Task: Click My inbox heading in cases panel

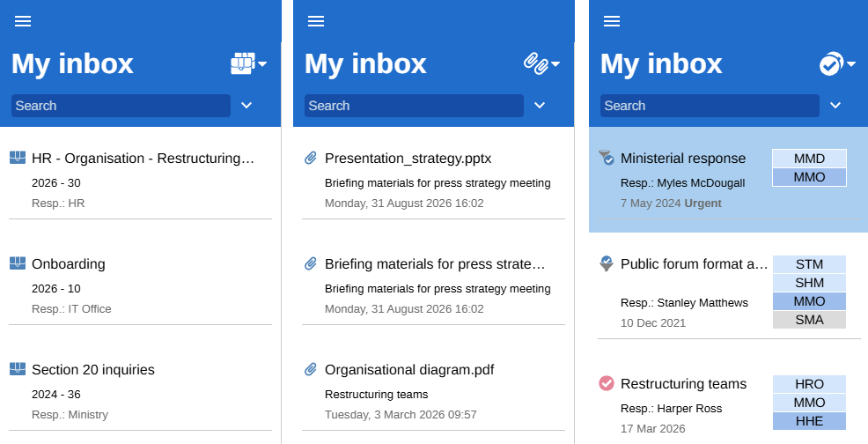Action: 72,64
